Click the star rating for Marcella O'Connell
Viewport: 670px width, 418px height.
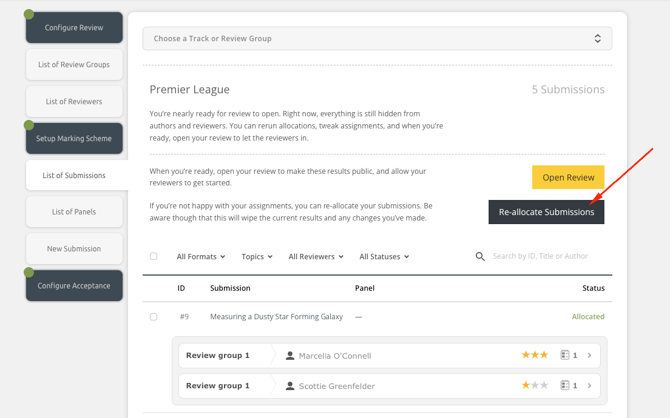534,355
